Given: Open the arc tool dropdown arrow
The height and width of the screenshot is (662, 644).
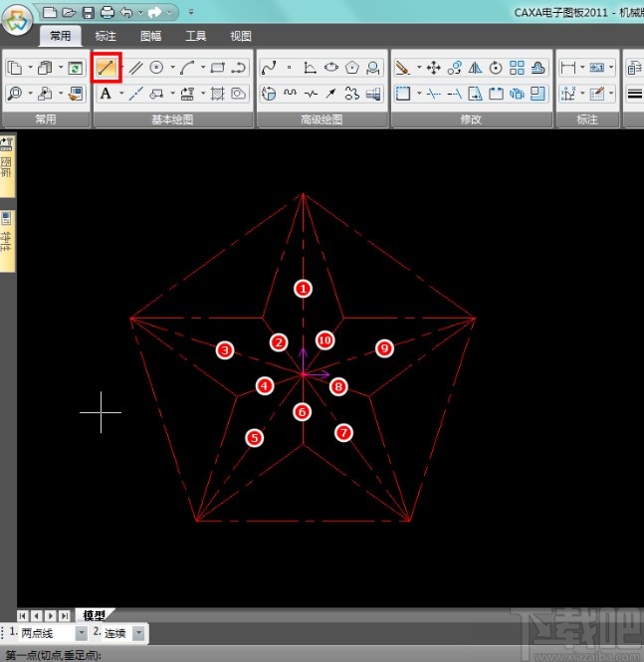Looking at the screenshot, I should pos(203,68).
